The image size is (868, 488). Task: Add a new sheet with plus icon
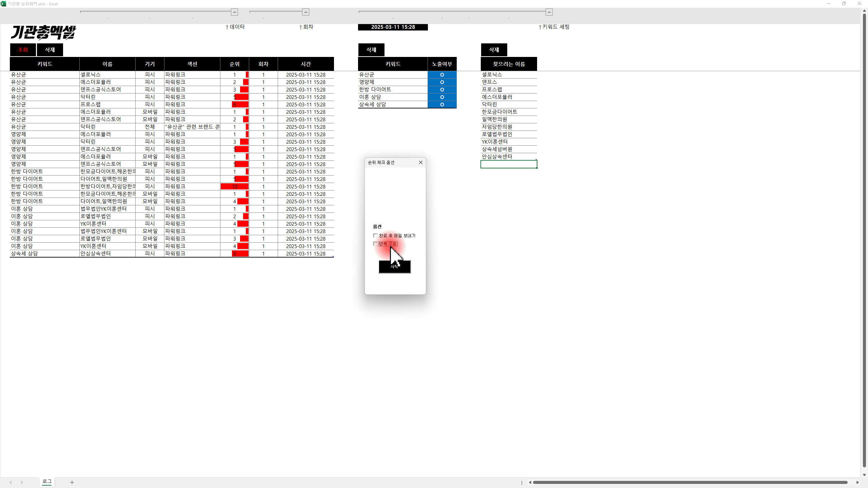click(x=72, y=482)
